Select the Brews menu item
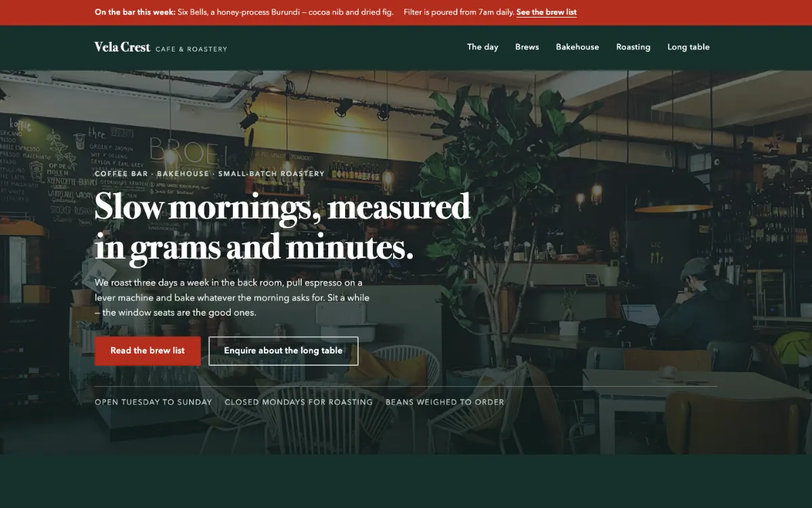 (527, 47)
